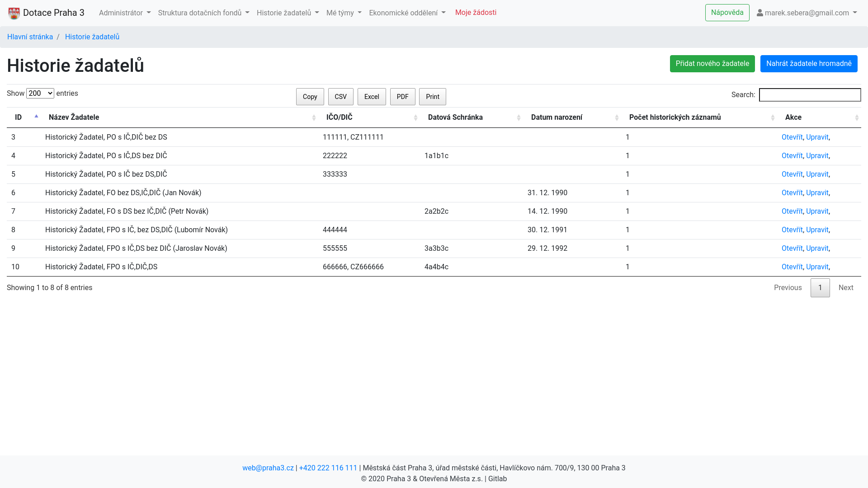Click Přidat nového žadatele button

(712, 64)
